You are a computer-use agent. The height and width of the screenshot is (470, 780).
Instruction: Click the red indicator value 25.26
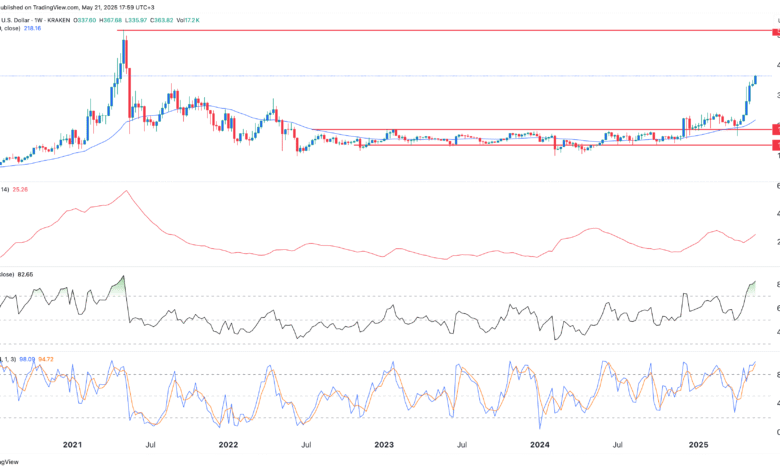coord(20,189)
